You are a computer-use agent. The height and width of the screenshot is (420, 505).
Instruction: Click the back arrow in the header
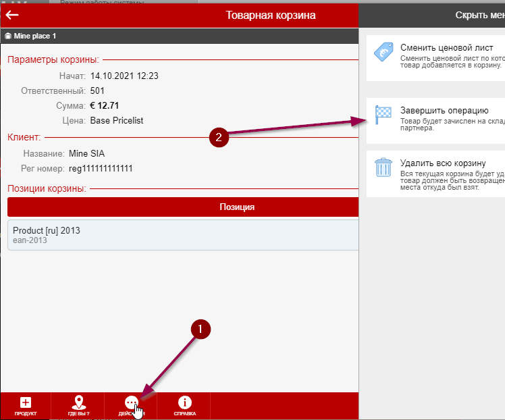(12, 15)
